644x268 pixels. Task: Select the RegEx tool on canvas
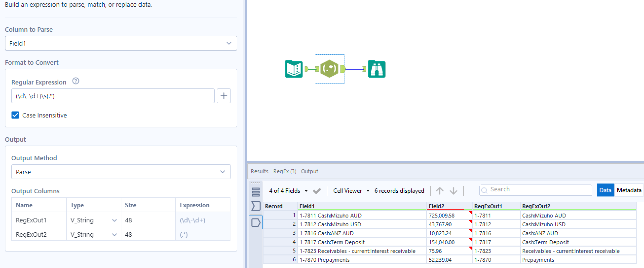pos(329,69)
